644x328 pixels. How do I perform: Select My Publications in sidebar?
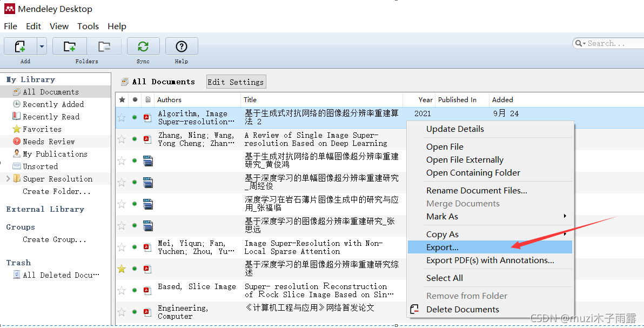tap(55, 153)
